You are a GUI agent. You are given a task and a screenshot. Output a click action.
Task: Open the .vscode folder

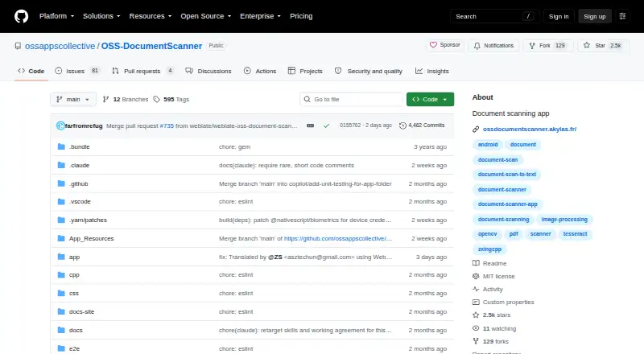[80, 202]
